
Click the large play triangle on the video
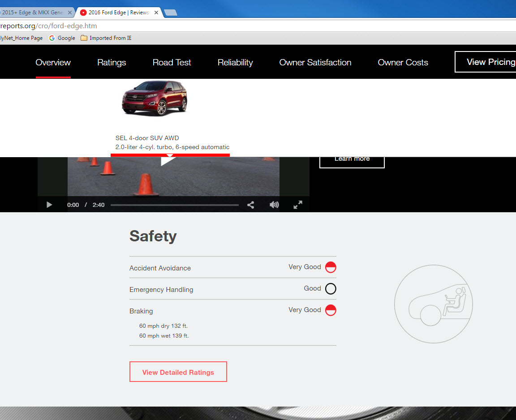point(168,161)
